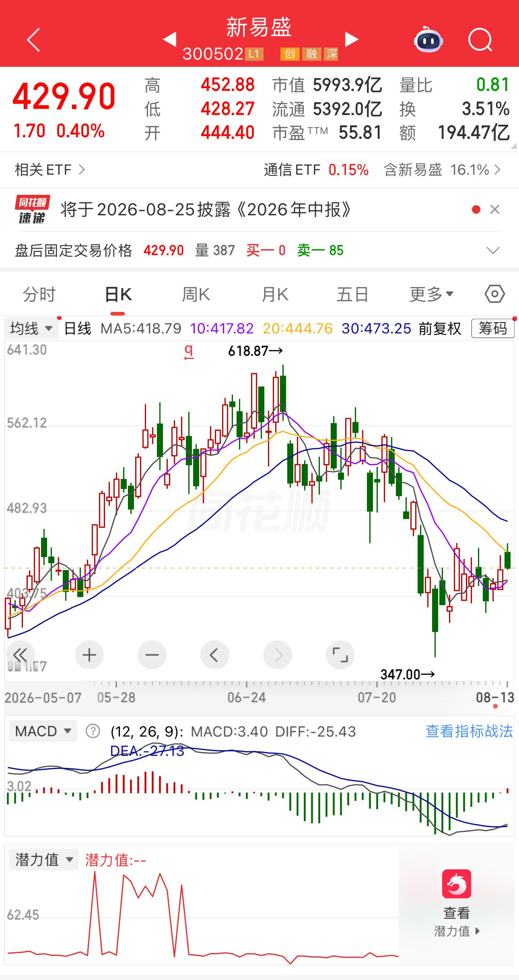Tap the 618.87 high price marker
The width and height of the screenshot is (519, 980).
255,351
